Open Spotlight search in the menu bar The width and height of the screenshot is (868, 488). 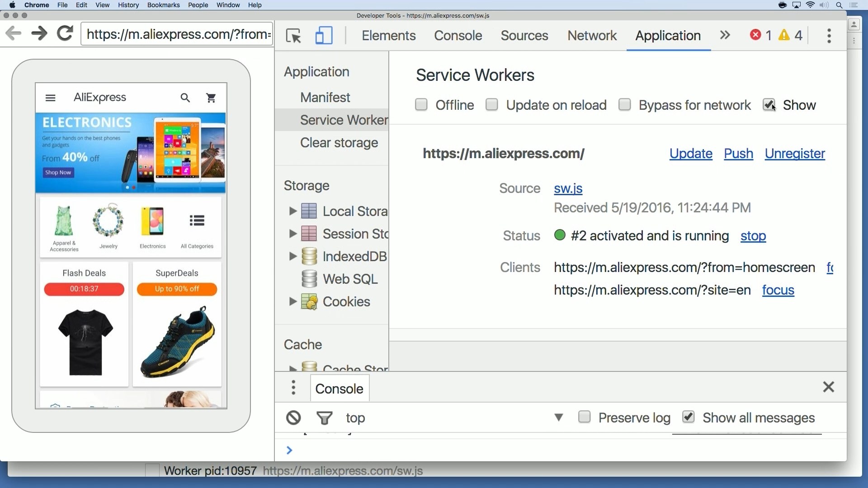(x=840, y=5)
